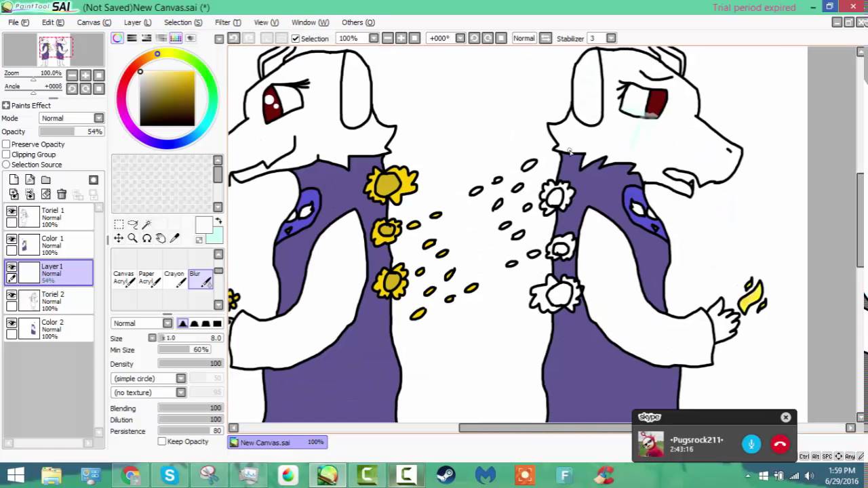Toggle the scratchpad panel icon
The height and width of the screenshot is (488, 868).
click(191, 38)
